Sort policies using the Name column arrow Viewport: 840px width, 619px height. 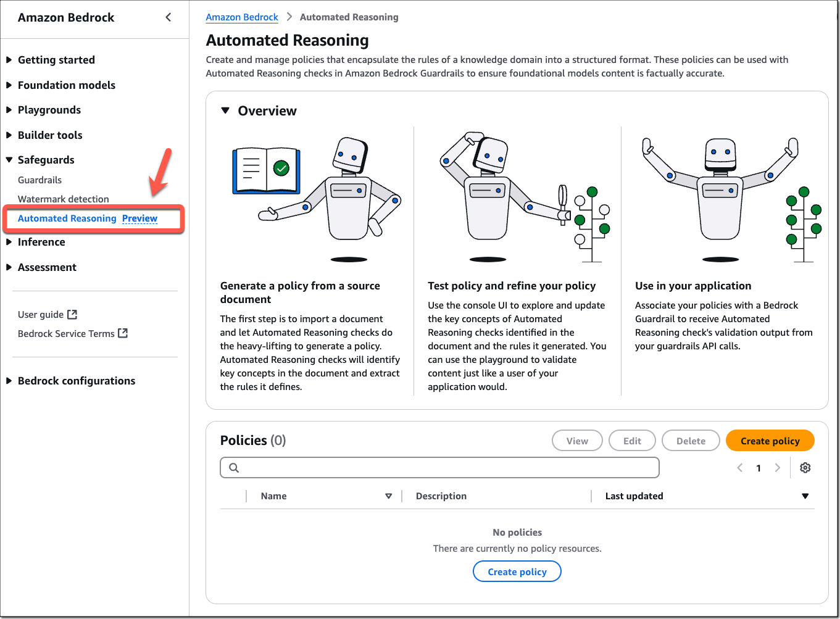(389, 496)
